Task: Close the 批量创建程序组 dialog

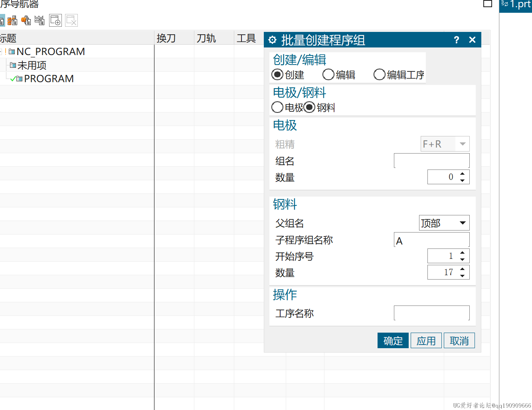Action: click(x=472, y=40)
